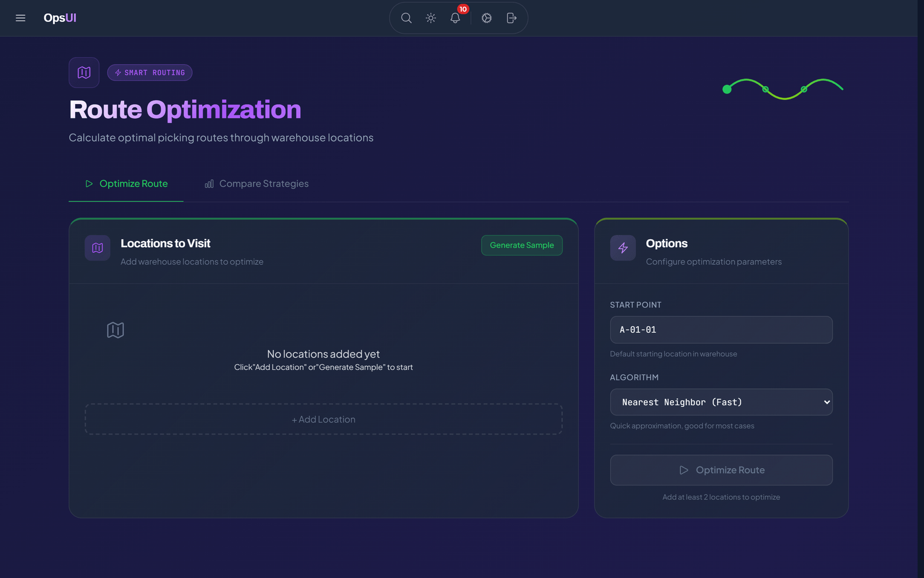Open settings gear icon in top bar

pos(487,18)
